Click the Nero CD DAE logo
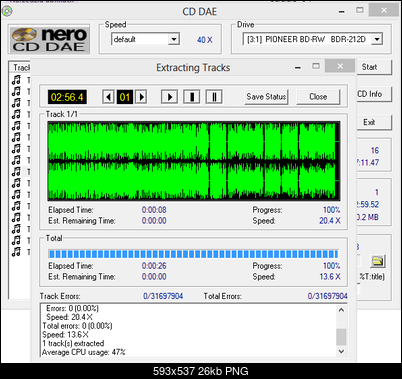The width and height of the screenshot is (402, 379). (49, 39)
